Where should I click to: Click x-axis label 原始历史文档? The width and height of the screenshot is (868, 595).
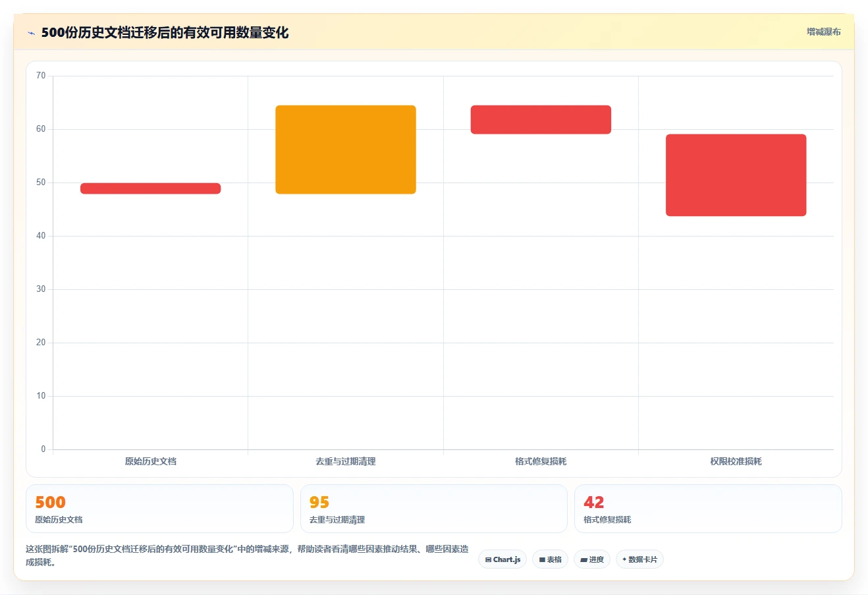151,461
